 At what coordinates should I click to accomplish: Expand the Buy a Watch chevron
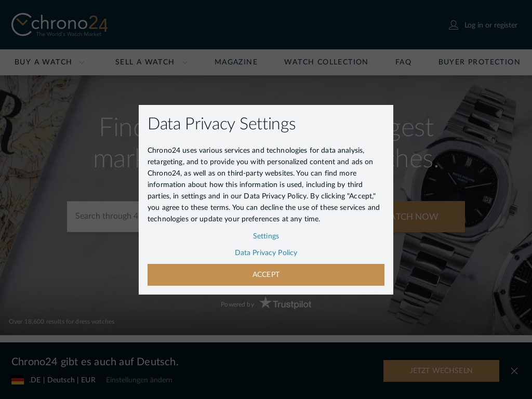pyautogui.click(x=82, y=62)
